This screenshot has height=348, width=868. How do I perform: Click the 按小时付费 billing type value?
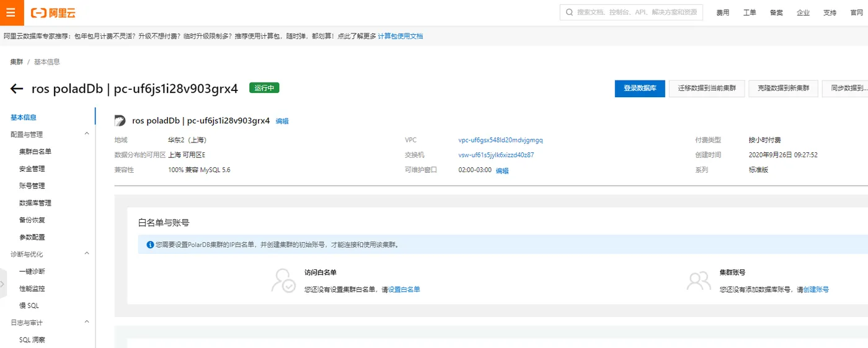coord(764,140)
